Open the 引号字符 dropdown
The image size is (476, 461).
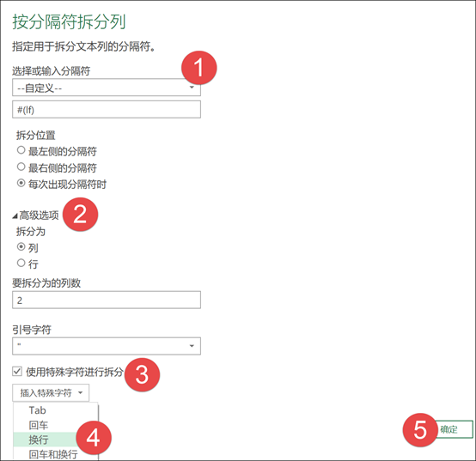pos(107,346)
